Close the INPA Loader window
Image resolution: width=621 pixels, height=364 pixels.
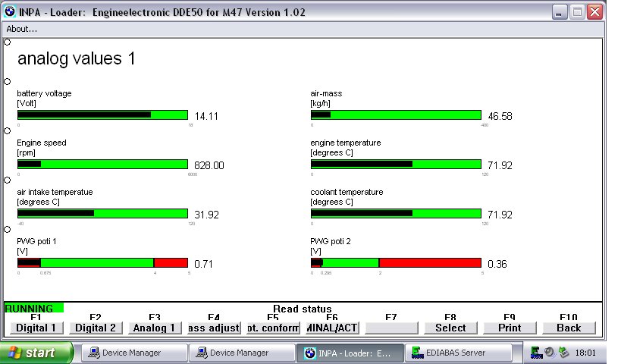click(x=594, y=12)
